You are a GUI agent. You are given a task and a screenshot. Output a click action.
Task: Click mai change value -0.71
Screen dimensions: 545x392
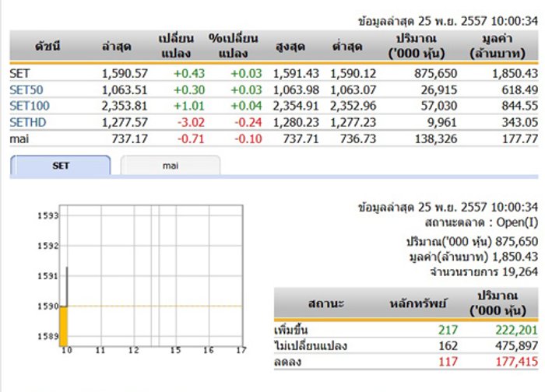tap(191, 139)
